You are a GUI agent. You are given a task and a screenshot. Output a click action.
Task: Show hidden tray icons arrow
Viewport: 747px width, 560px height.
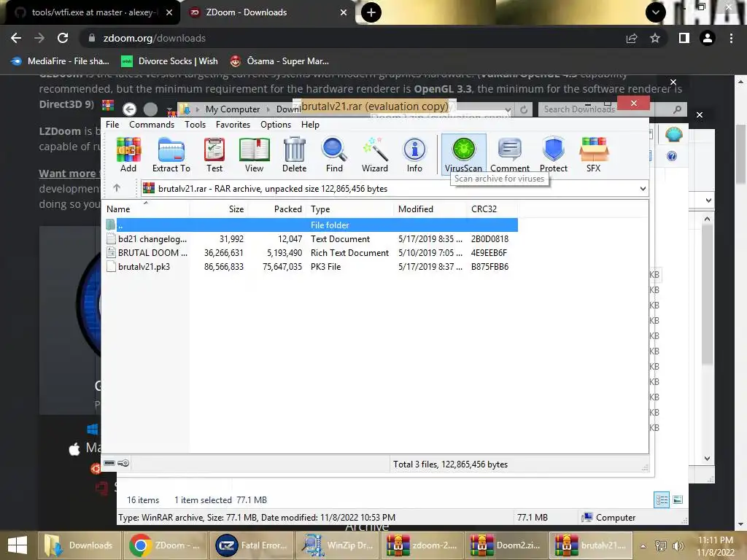643,546
